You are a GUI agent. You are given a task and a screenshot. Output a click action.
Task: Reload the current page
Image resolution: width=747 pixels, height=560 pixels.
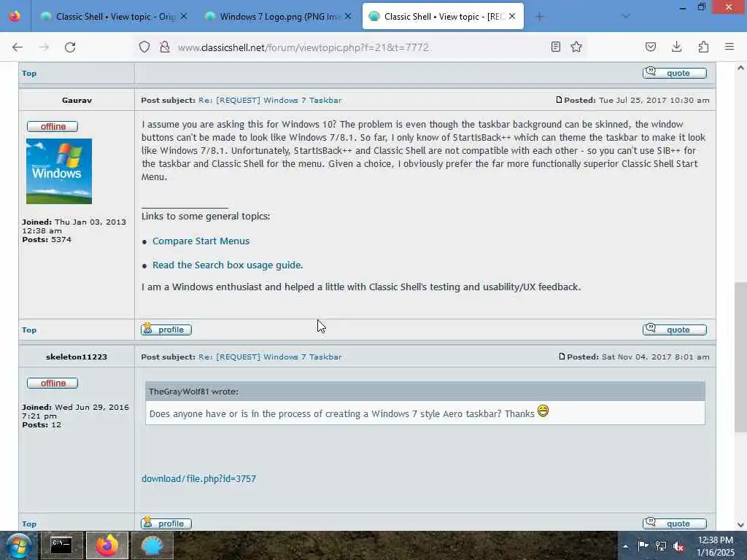click(x=70, y=47)
